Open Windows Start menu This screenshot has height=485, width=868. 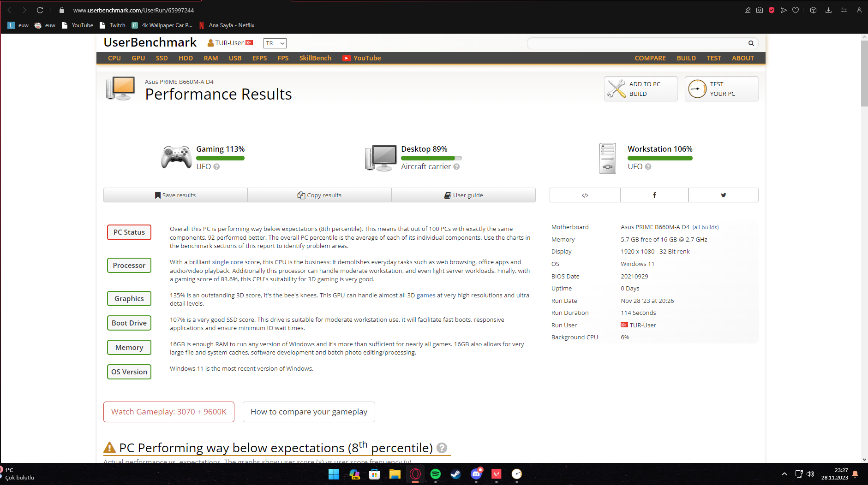(x=334, y=474)
